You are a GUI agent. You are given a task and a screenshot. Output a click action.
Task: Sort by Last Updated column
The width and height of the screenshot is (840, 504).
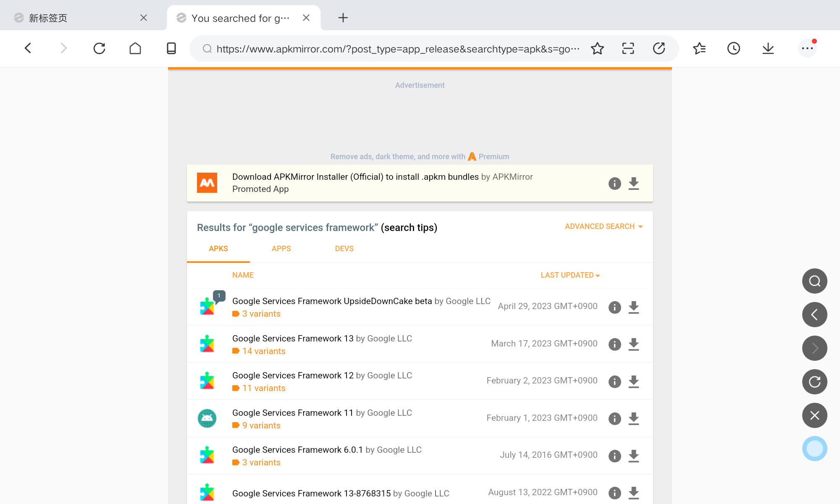point(570,275)
